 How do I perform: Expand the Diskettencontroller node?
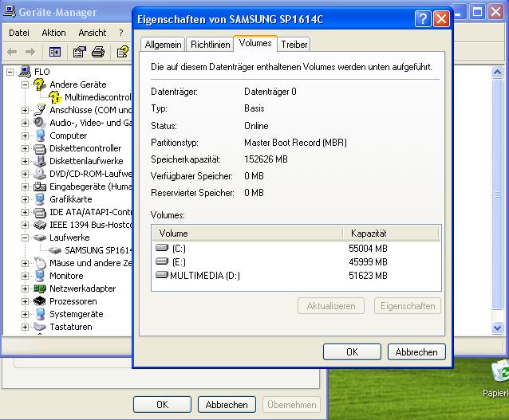tap(25, 148)
